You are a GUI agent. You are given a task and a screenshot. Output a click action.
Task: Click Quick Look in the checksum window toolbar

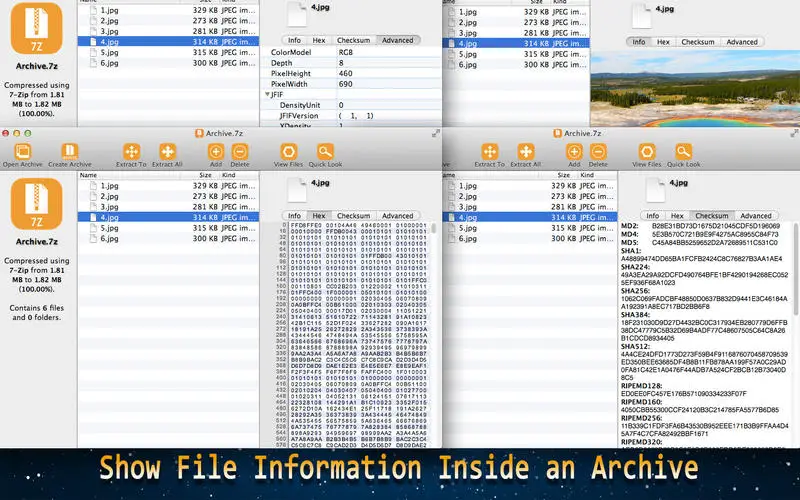(x=683, y=155)
